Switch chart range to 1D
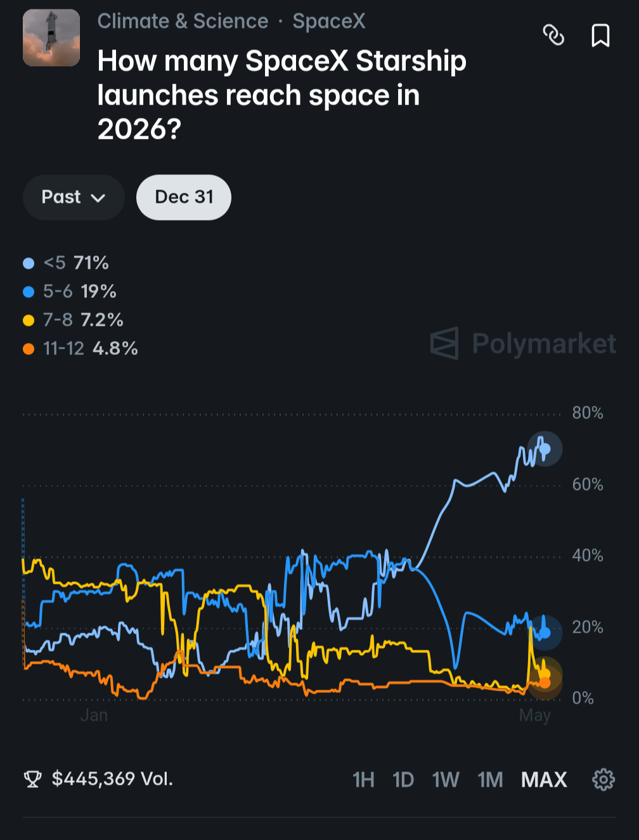639x840 pixels. (403, 779)
